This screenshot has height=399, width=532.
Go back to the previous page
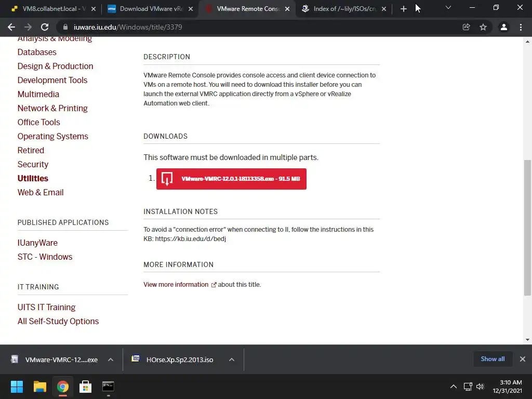pos(11,27)
